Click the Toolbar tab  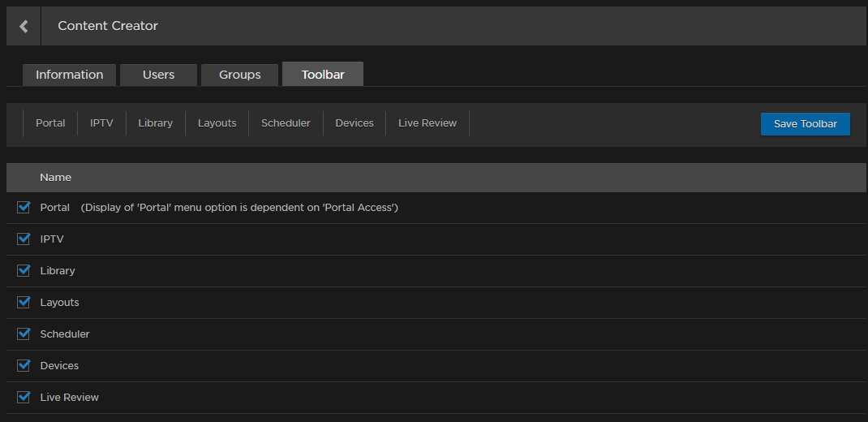pyautogui.click(x=323, y=75)
